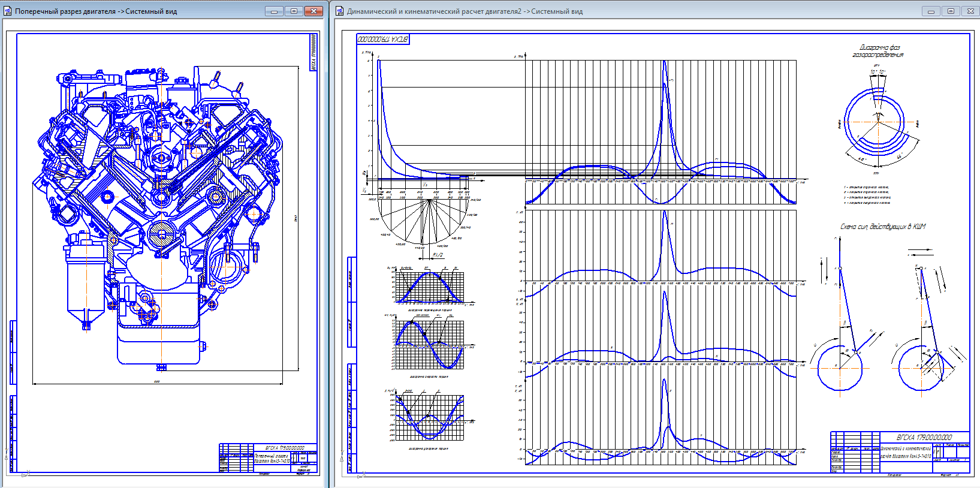Click the document icon of the Поперечный разрез двигателя window

(8, 11)
